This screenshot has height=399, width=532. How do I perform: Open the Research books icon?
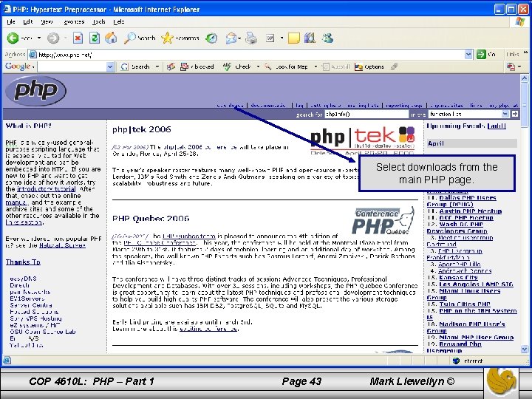coord(310,38)
